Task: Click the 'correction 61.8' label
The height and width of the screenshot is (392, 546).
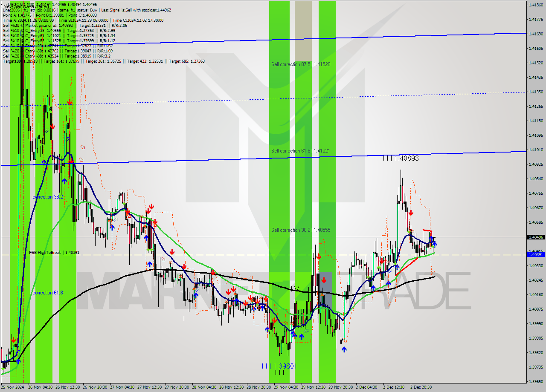Action: (x=48, y=293)
